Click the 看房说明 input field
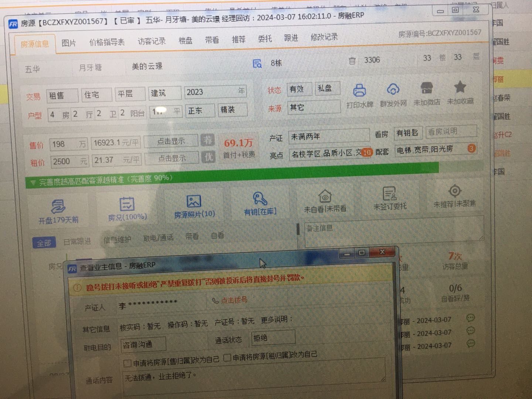Screen dimensions: 532x399 coord(451,131)
